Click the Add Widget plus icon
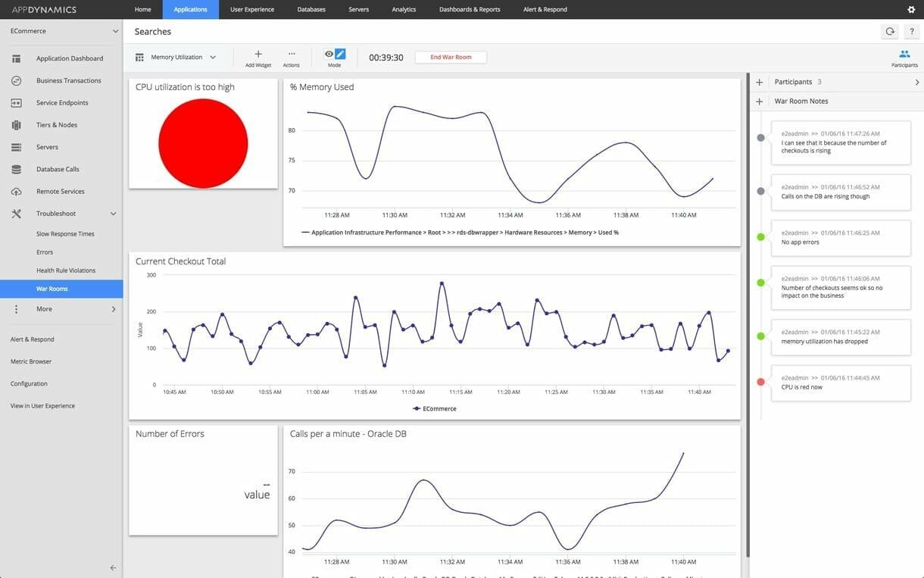The width and height of the screenshot is (924, 578). [x=258, y=55]
